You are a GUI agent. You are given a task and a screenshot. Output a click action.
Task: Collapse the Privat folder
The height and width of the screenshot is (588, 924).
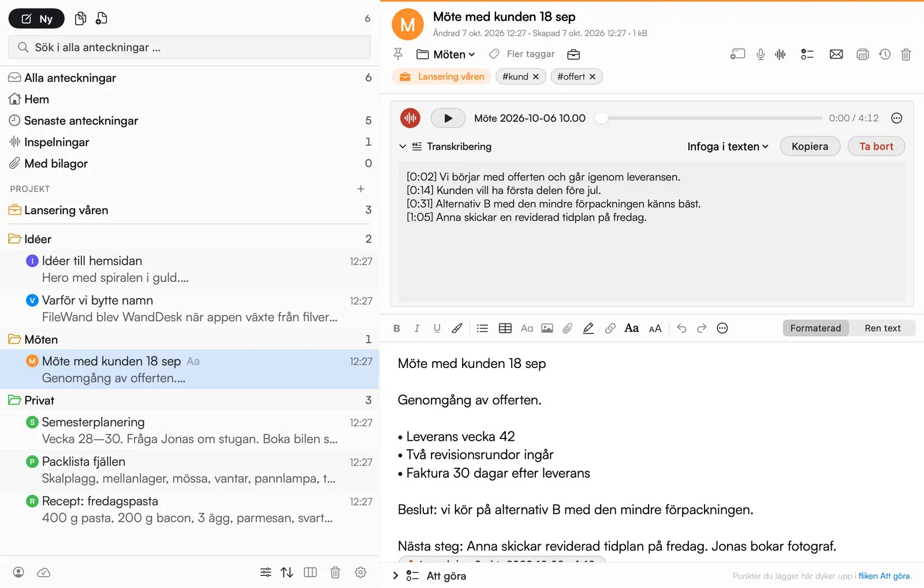tap(14, 400)
